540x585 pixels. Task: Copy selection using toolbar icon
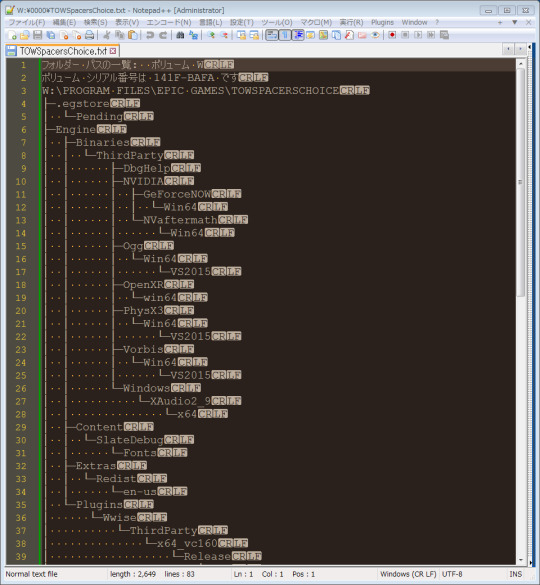119,35
